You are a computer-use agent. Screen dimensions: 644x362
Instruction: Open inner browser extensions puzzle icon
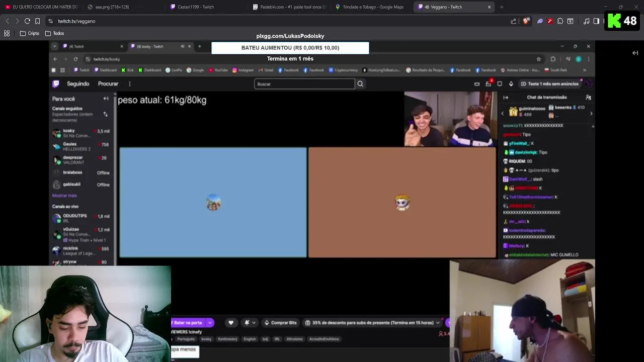553,59
